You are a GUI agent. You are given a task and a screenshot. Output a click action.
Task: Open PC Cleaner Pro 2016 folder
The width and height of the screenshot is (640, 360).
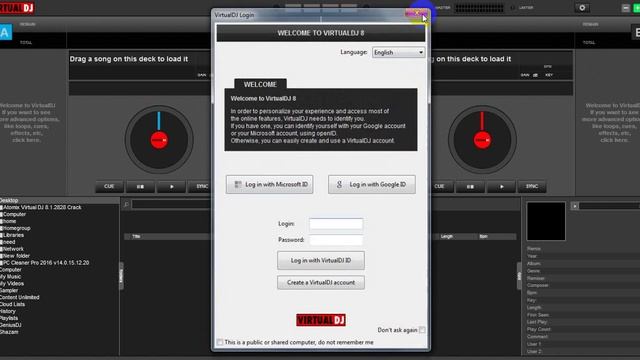pyautogui.click(x=46, y=263)
